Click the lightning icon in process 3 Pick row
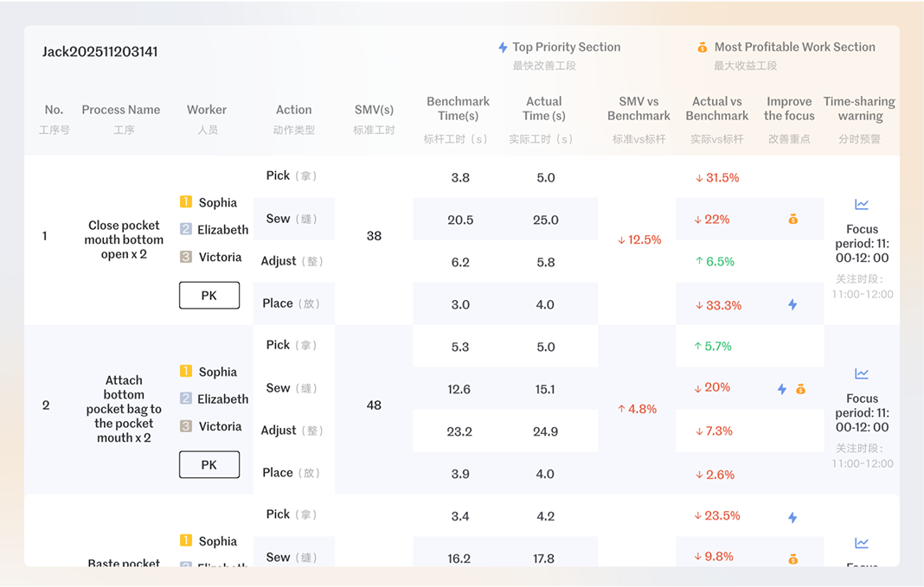Screen dimensions: 924x587 (792, 517)
